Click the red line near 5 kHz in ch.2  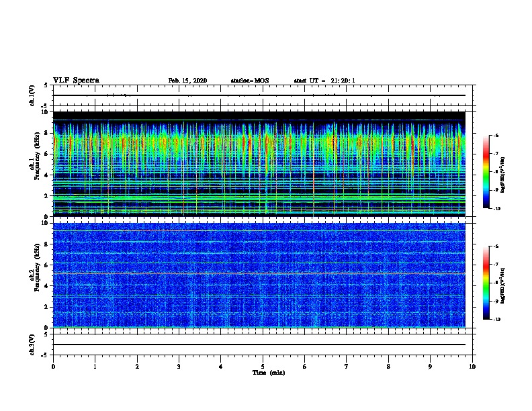(x=259, y=273)
